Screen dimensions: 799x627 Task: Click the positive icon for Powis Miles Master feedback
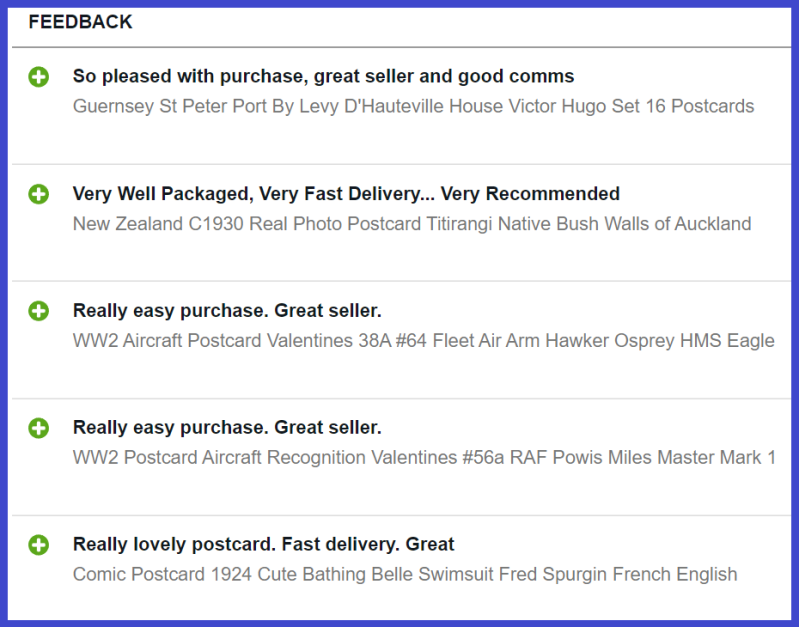click(x=38, y=428)
